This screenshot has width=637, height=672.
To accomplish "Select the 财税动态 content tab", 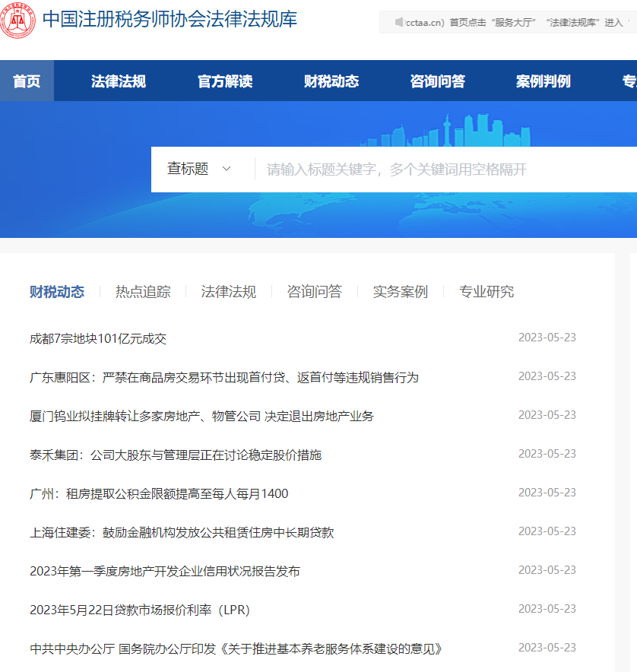I will [x=57, y=291].
